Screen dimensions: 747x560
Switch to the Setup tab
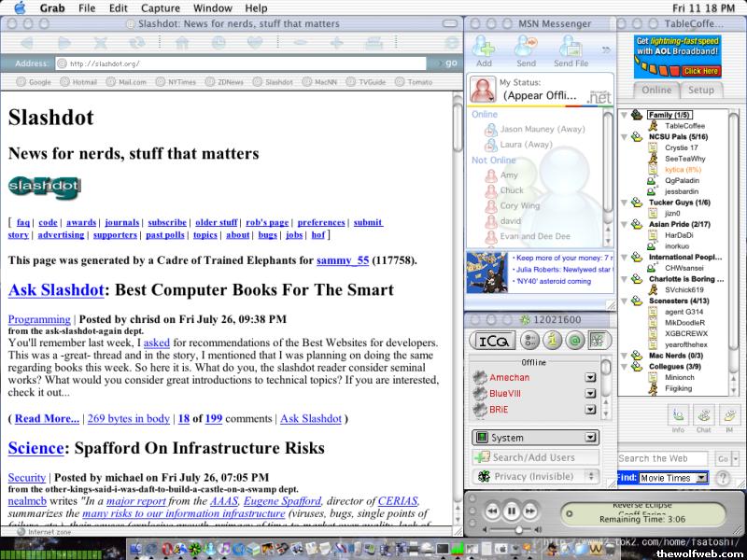(700, 90)
